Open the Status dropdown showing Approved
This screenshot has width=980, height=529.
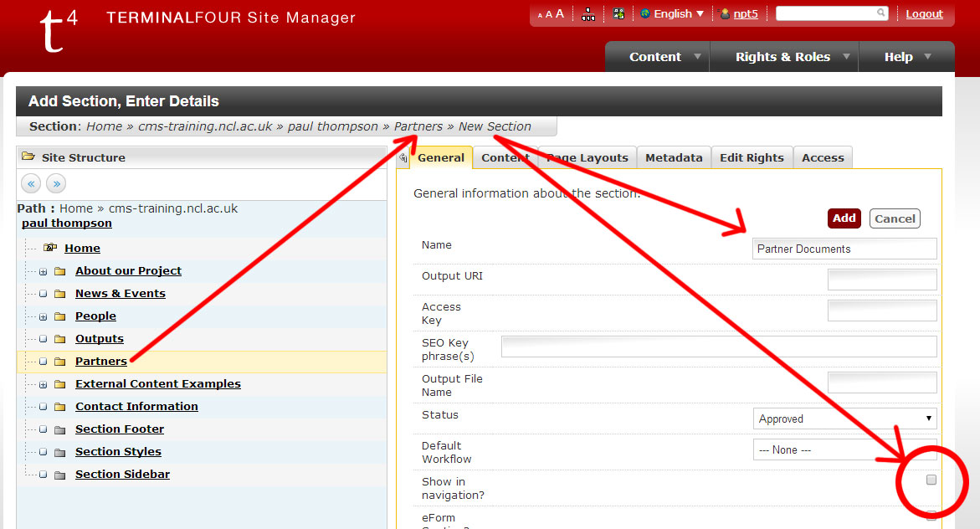(844, 419)
